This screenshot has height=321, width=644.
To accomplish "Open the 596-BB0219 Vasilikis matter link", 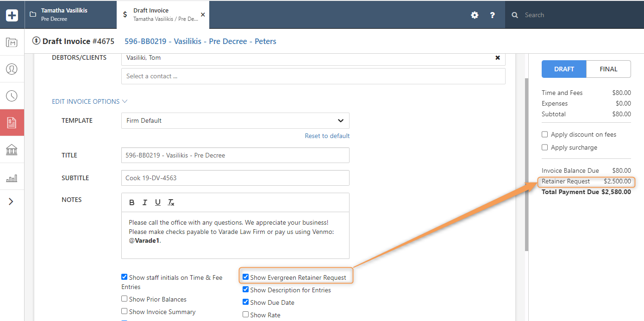I will [x=200, y=41].
